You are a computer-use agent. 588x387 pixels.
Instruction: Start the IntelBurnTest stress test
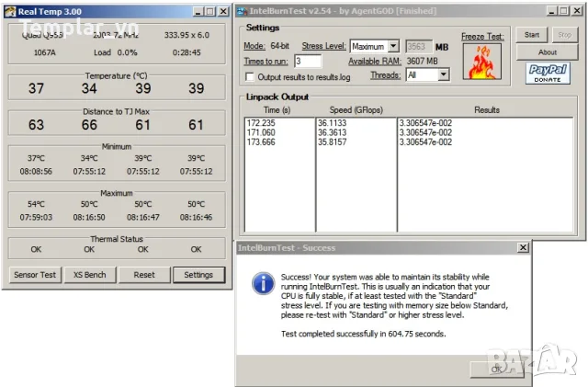pyautogui.click(x=532, y=35)
